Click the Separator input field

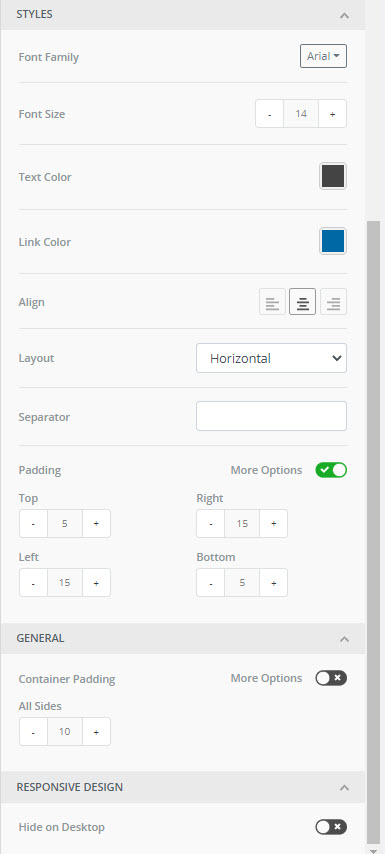pos(271,416)
